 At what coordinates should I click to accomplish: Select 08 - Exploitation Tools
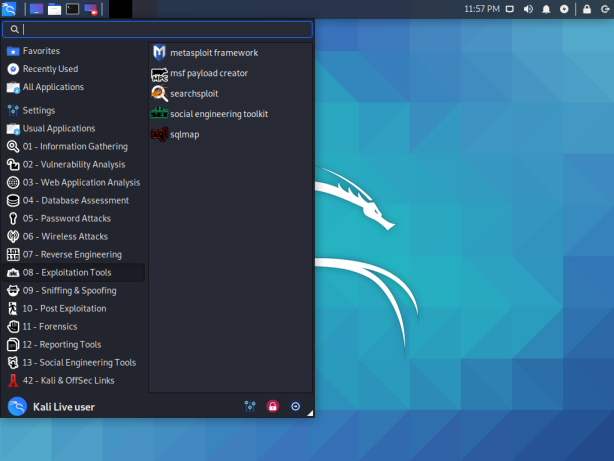tap(74, 273)
